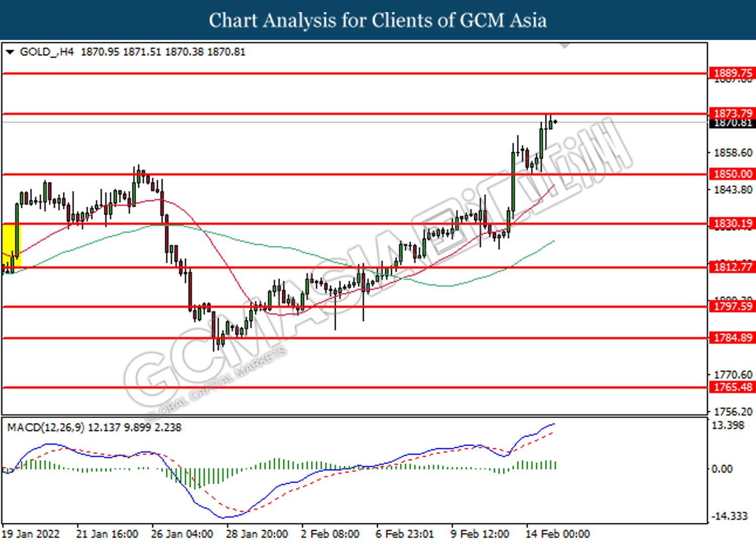This screenshot has width=756, height=540.
Task: Select the 1770.60 axis price value
Action: [x=733, y=375]
